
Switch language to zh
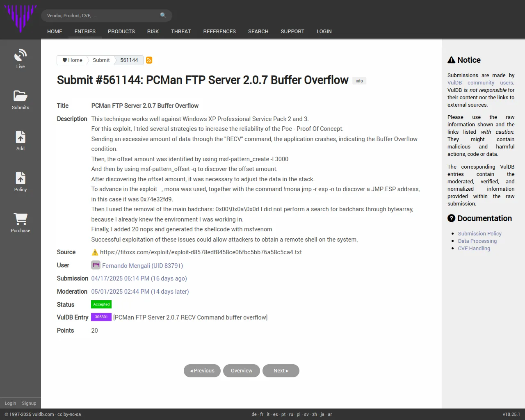click(315, 414)
